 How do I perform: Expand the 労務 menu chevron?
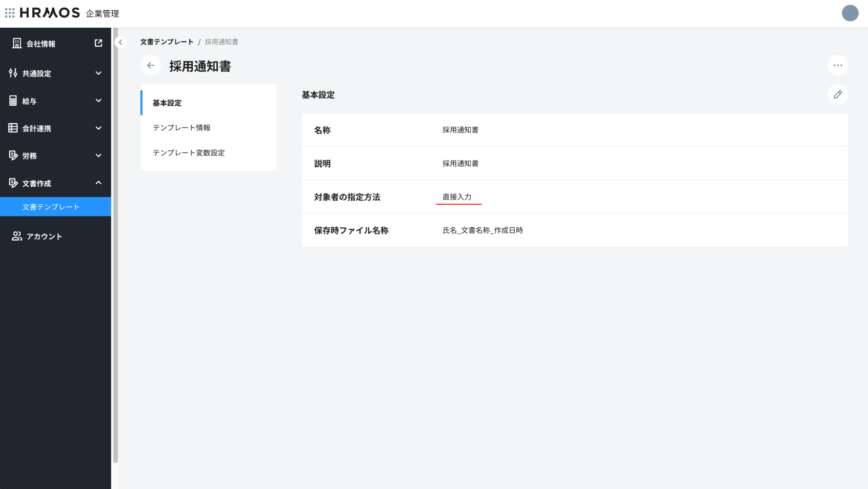pos(98,155)
